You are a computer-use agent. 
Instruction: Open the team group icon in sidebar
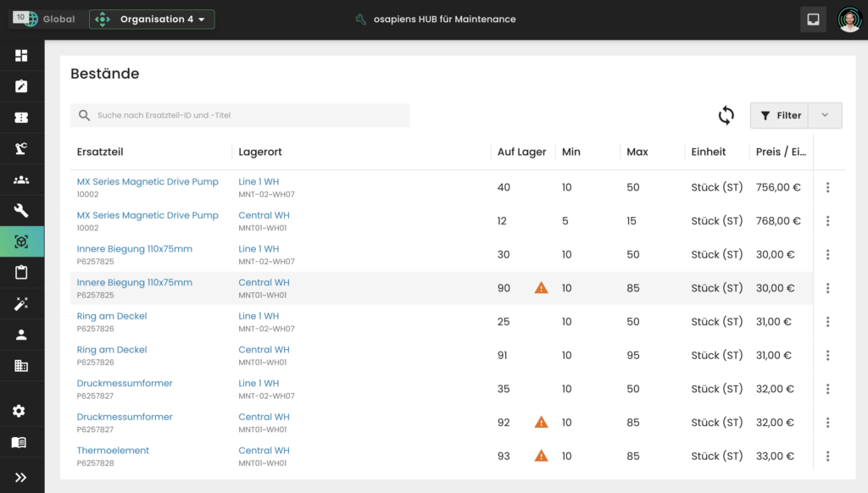coord(21,180)
